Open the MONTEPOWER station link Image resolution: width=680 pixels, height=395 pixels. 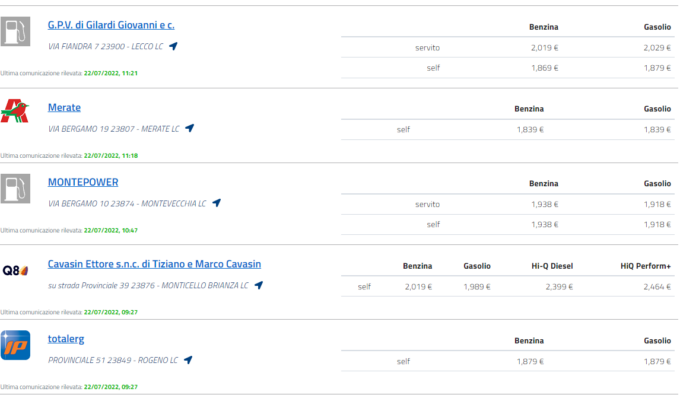click(83, 182)
